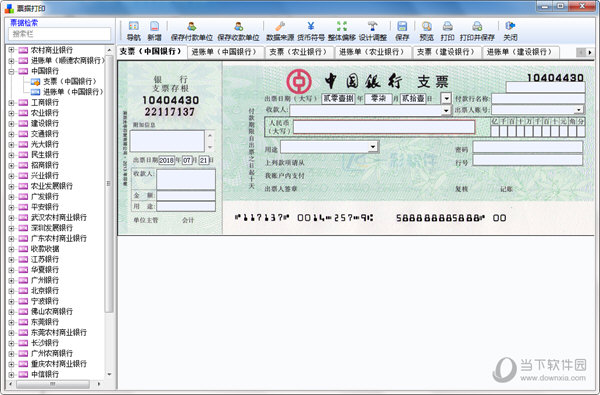Viewport: 600px width, 395px height.
Task: Switch to 支票（建设银行） tab
Action: pos(447,52)
